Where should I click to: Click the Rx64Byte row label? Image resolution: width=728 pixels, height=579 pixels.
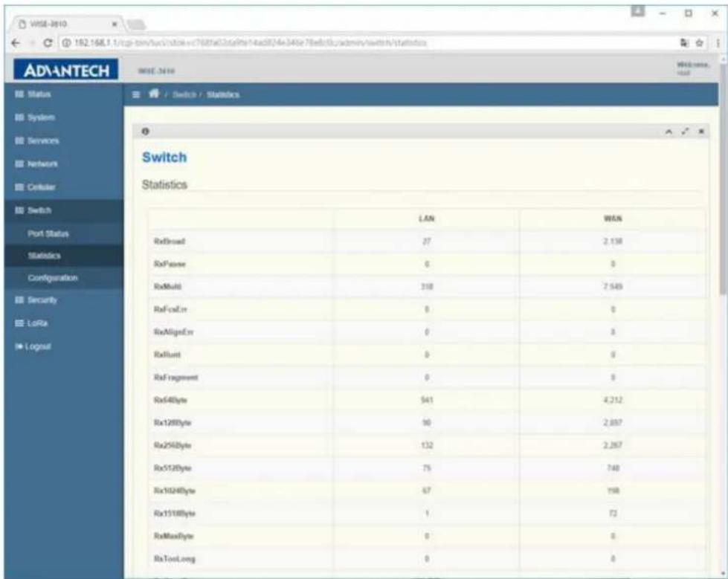[170, 401]
